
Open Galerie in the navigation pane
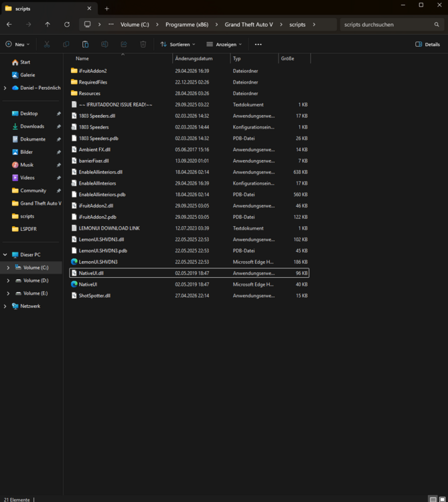27,75
